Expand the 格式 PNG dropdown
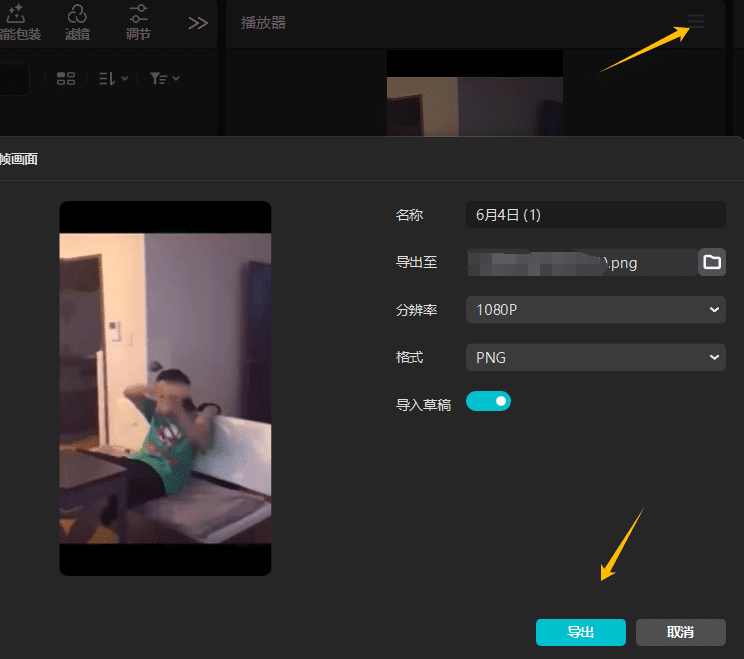The height and width of the screenshot is (659, 744). click(x=595, y=357)
